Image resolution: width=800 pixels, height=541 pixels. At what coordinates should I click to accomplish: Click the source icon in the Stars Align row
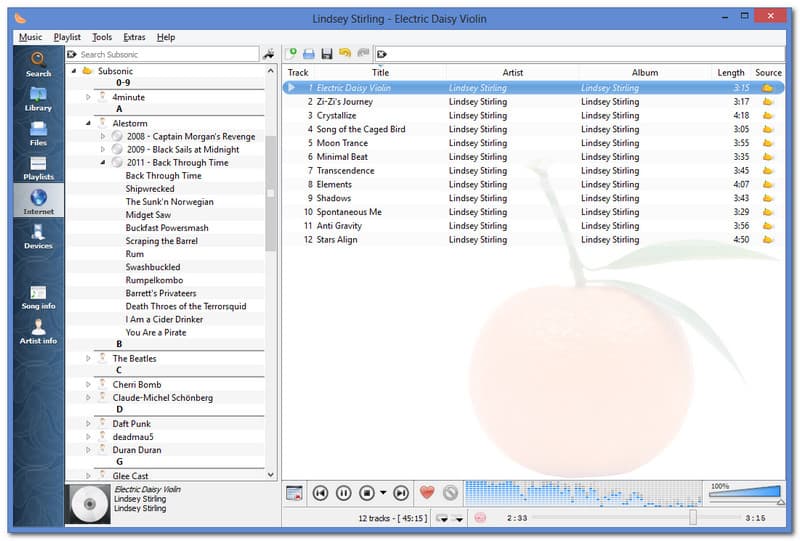tap(768, 239)
